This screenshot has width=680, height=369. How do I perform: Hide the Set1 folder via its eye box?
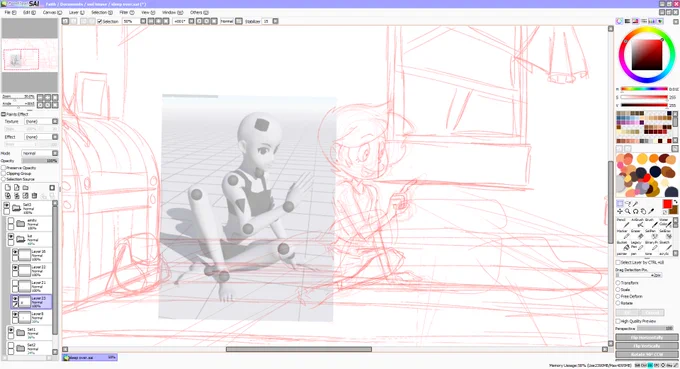tap(11, 330)
